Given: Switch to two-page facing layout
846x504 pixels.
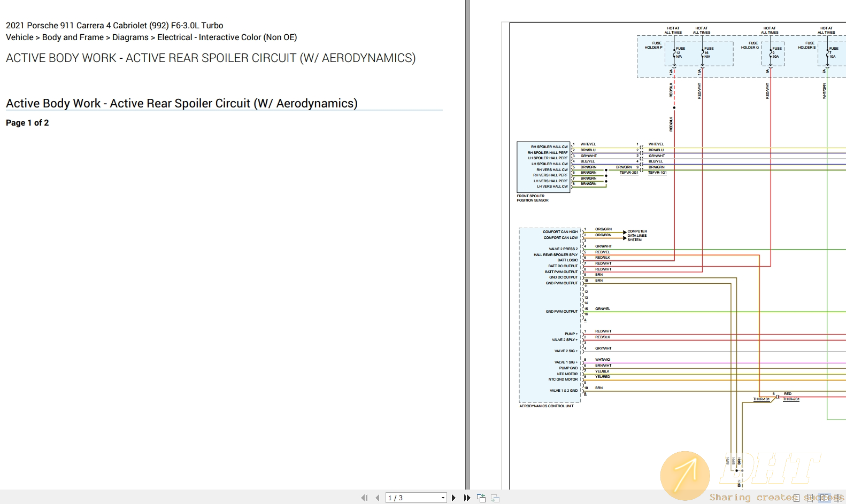Looking at the screenshot, I should pyautogui.click(x=825, y=498).
